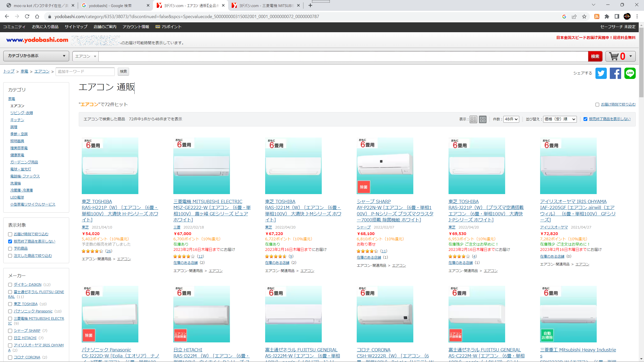
Task: Open the RSS feed extension icon
Action: pos(597,17)
